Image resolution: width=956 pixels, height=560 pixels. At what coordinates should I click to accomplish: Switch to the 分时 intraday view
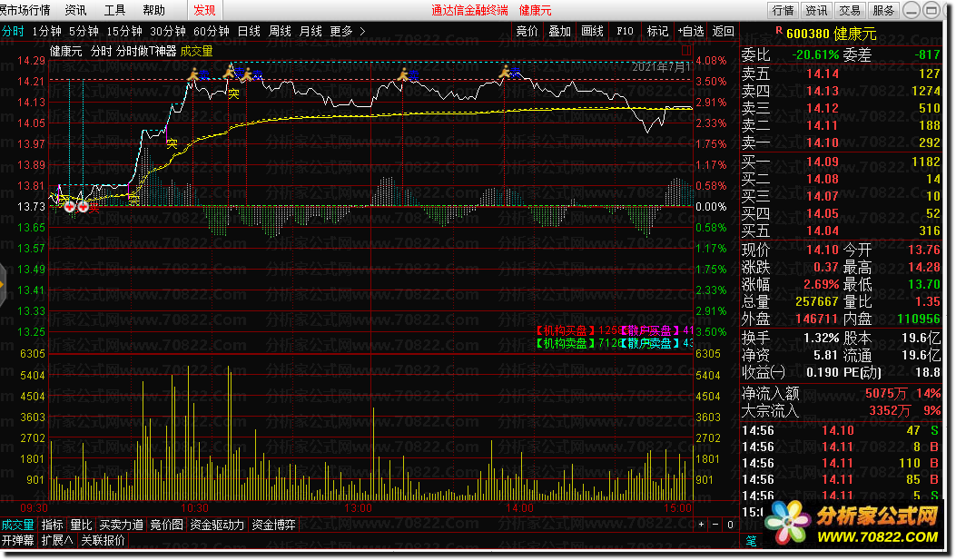point(13,31)
